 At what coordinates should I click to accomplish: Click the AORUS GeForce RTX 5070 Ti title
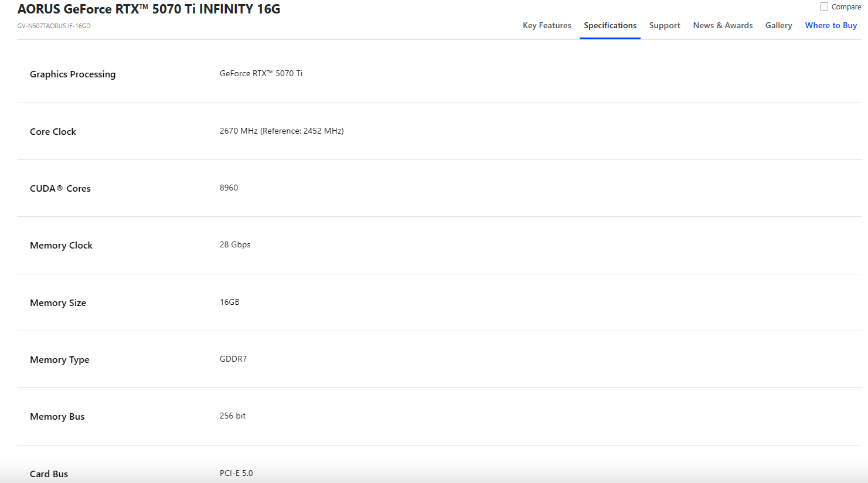point(149,9)
